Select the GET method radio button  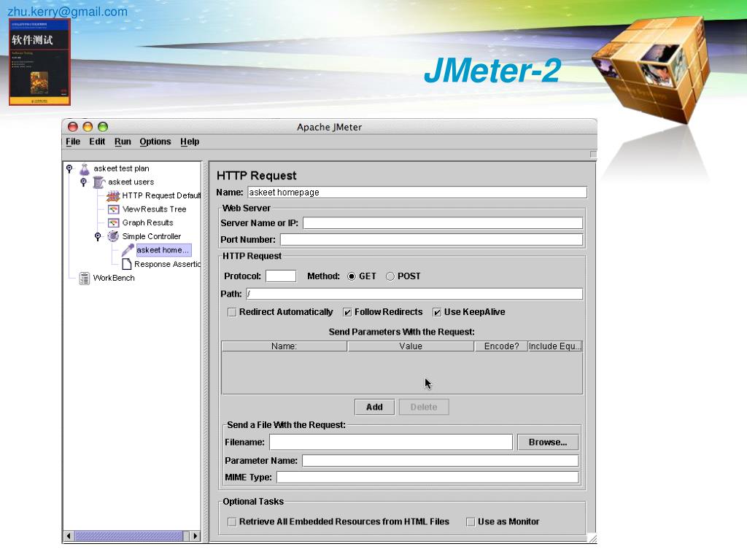352,276
